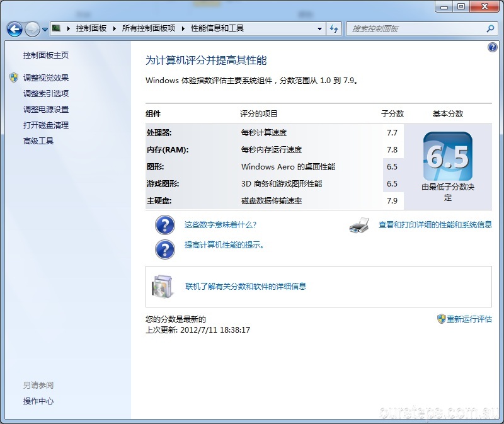The image size is (504, 424).
Task: Click the 7.8 memory subscore
Action: (392, 149)
